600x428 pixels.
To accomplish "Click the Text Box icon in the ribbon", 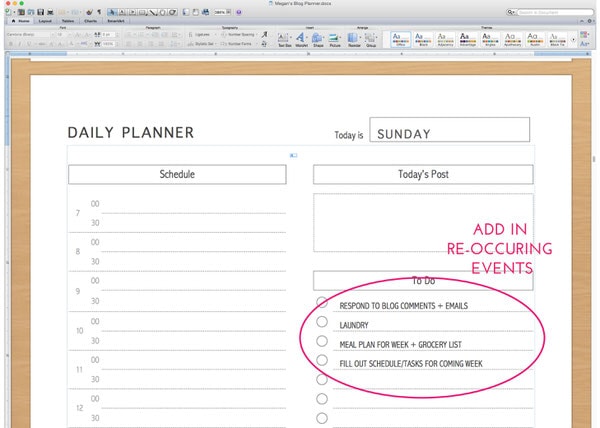I will [x=285, y=38].
